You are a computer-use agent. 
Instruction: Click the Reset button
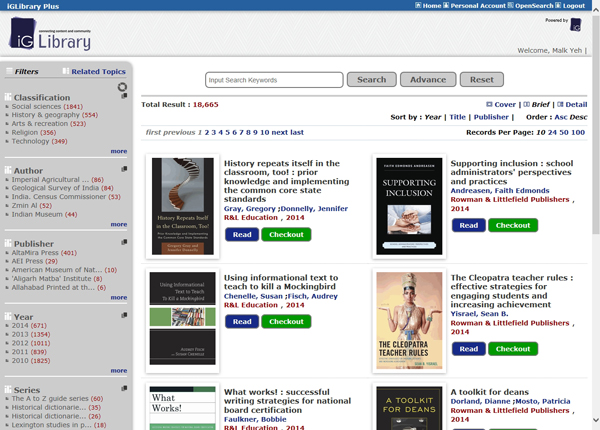coord(482,80)
